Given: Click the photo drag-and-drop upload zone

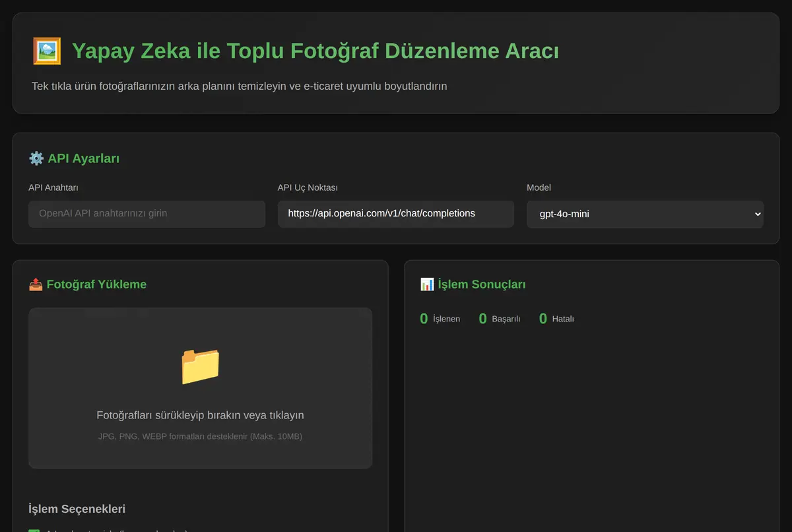Looking at the screenshot, I should [x=200, y=388].
